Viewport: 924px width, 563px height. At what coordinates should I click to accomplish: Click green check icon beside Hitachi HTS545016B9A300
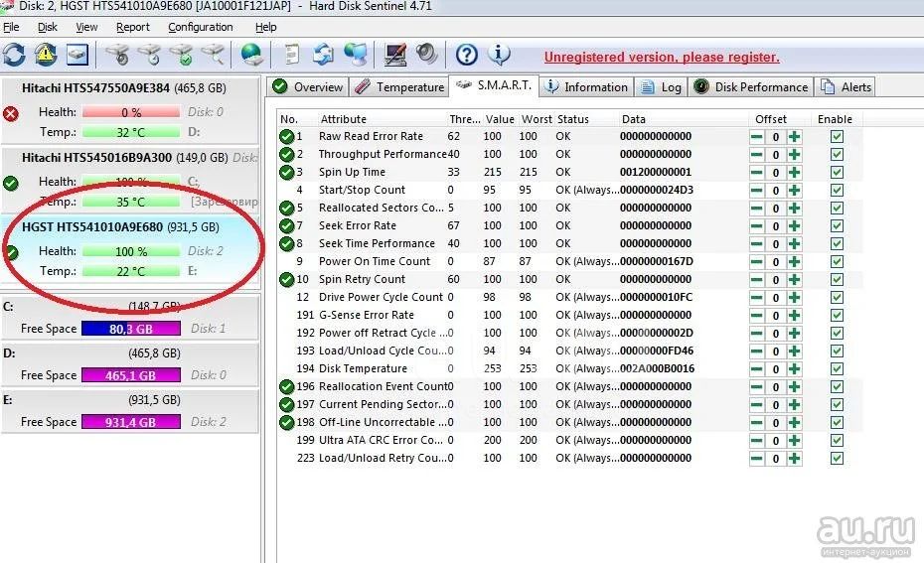tap(11, 183)
